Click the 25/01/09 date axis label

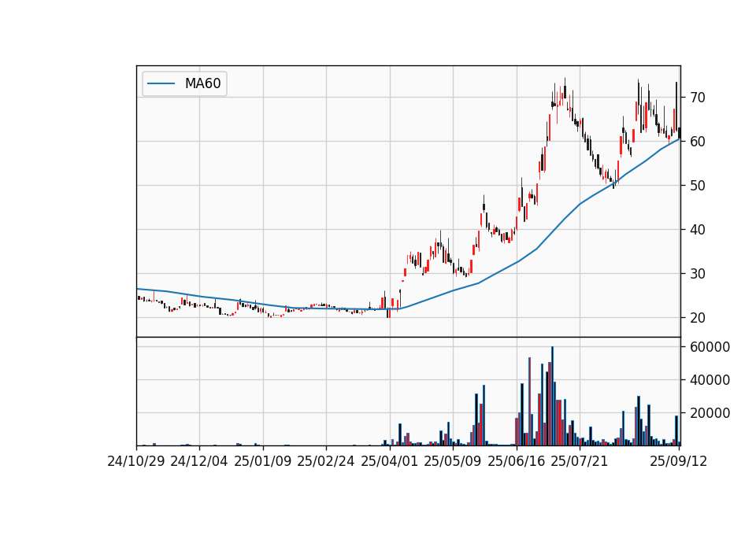pos(263,461)
